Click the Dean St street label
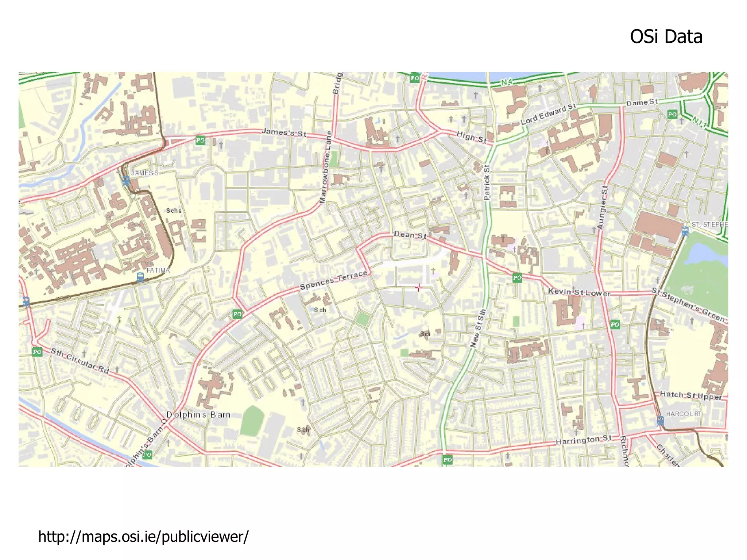747x560 pixels. coord(410,235)
